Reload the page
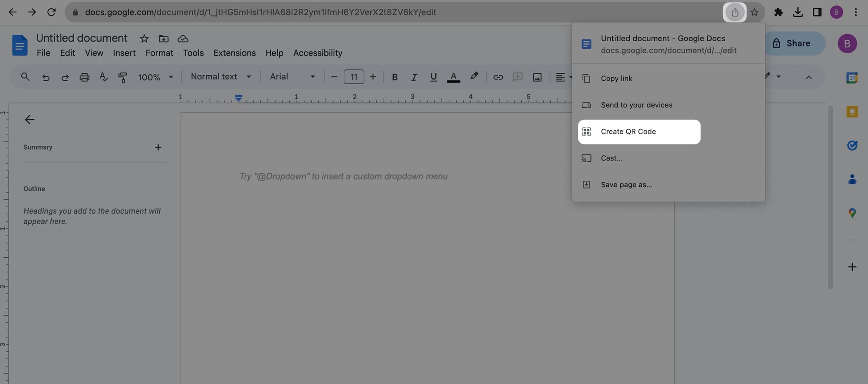This screenshot has width=868, height=384. pyautogui.click(x=51, y=12)
